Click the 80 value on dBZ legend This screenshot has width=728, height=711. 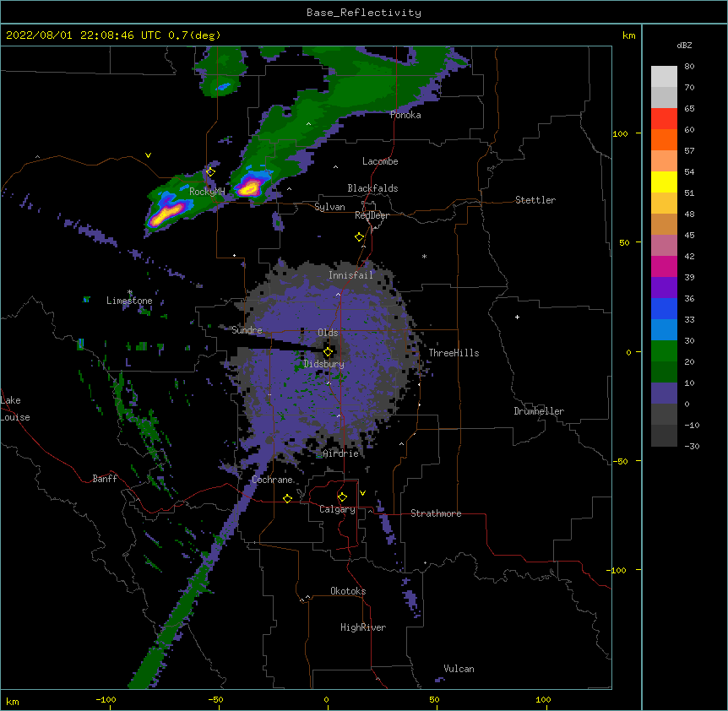coord(689,67)
